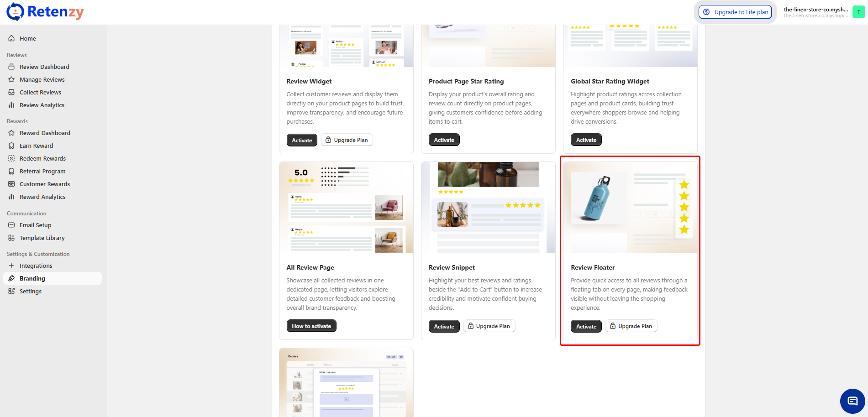
Task: Open Template Library
Action: coord(53,238)
